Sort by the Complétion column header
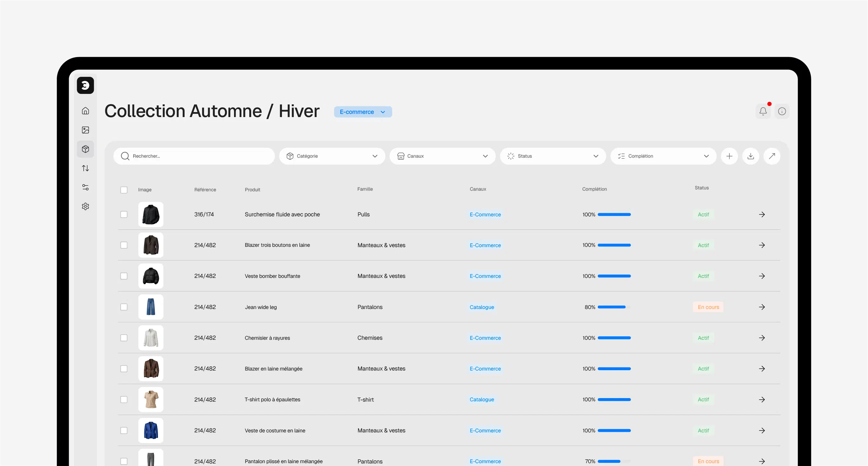 594,189
